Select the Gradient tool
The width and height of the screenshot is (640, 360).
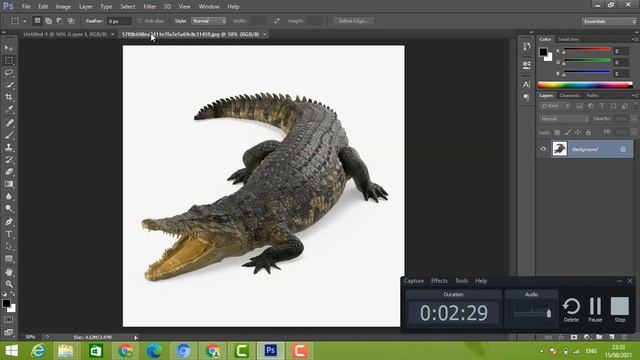pos(9,184)
